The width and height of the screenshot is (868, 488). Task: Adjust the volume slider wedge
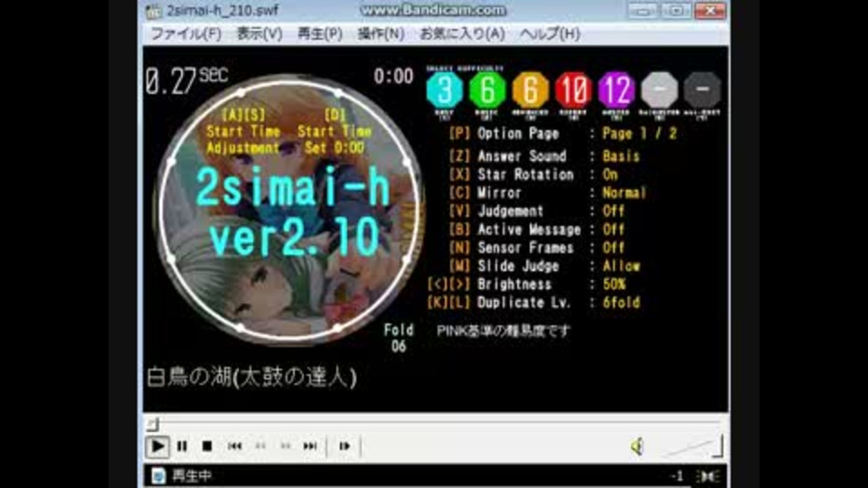coord(693,446)
